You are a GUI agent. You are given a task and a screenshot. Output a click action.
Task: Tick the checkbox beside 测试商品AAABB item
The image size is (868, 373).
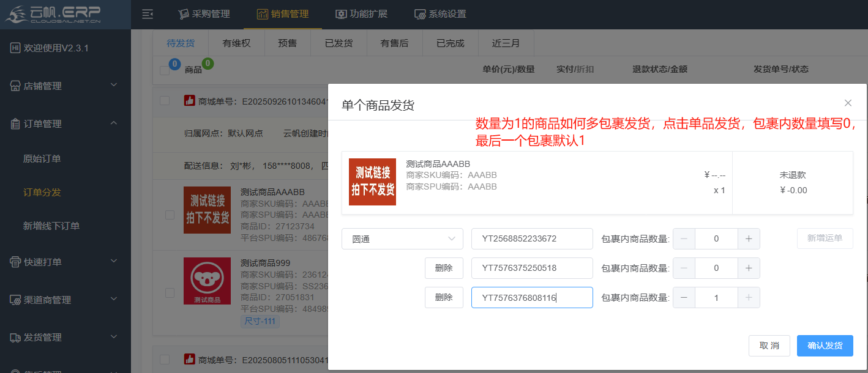click(170, 215)
